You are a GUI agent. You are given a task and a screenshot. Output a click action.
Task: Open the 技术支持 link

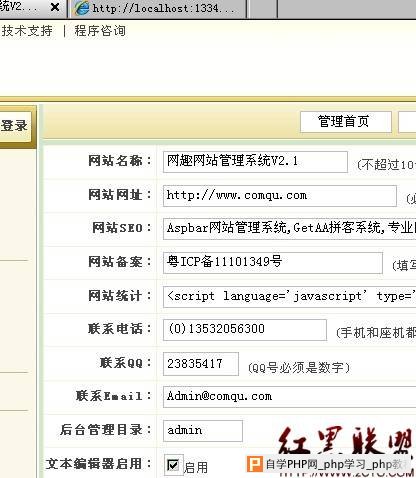27,31
